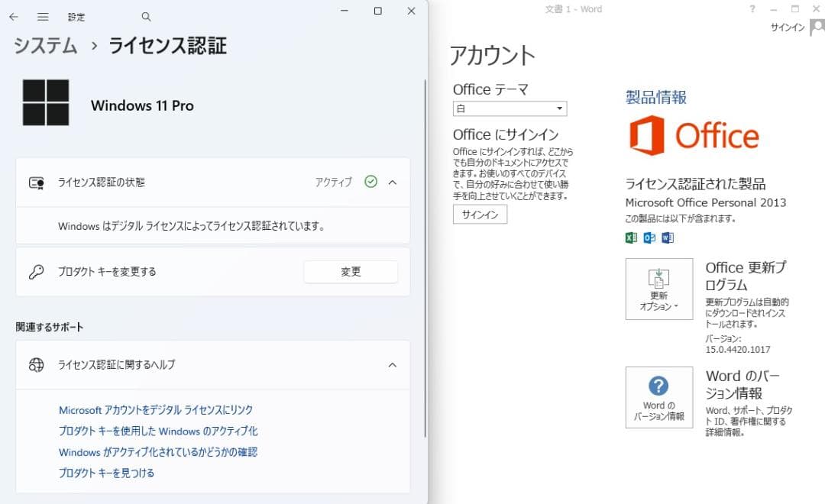Click the システム breadcrumb
The height and width of the screenshot is (504, 825).
point(45,46)
